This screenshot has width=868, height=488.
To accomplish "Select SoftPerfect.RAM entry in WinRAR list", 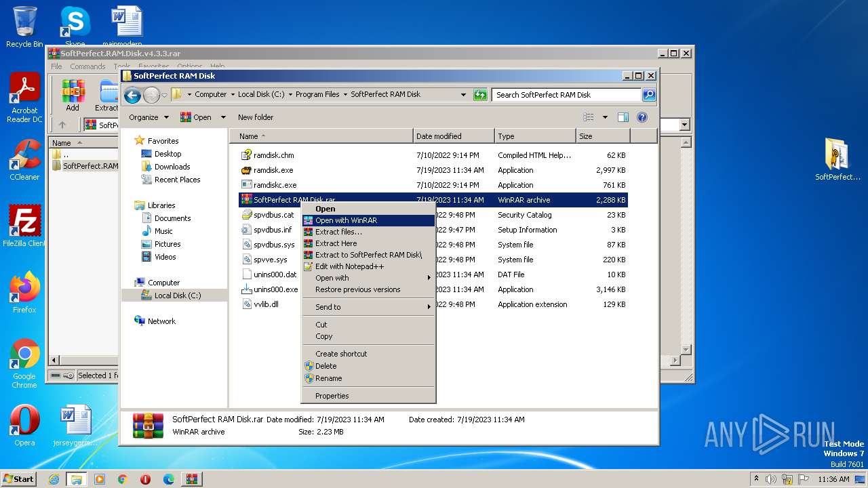I will (x=85, y=166).
